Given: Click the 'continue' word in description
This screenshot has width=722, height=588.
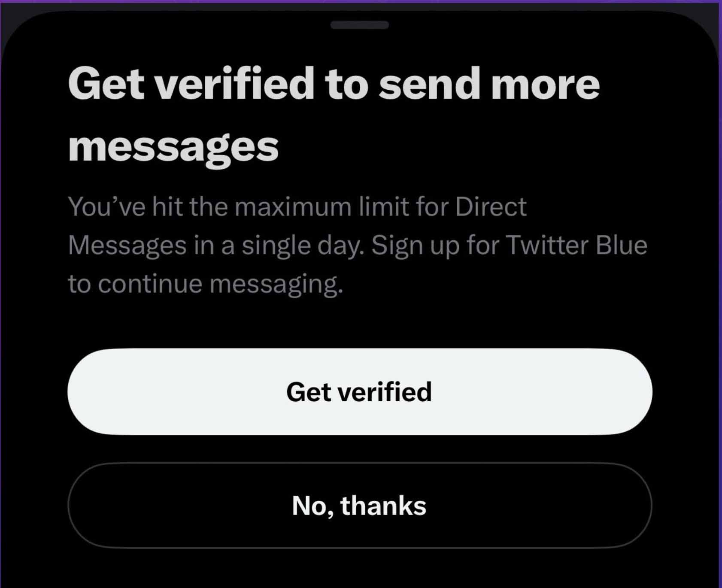Looking at the screenshot, I should (x=150, y=284).
